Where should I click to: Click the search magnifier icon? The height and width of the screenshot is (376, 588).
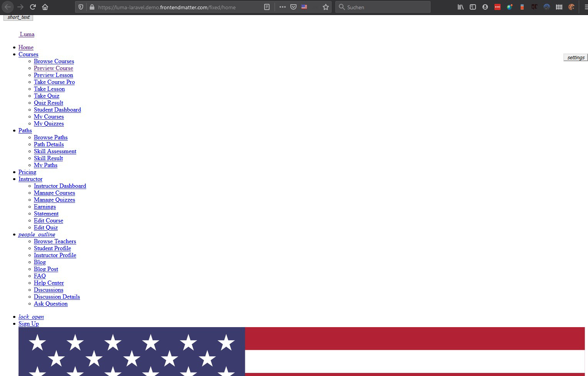[342, 7]
